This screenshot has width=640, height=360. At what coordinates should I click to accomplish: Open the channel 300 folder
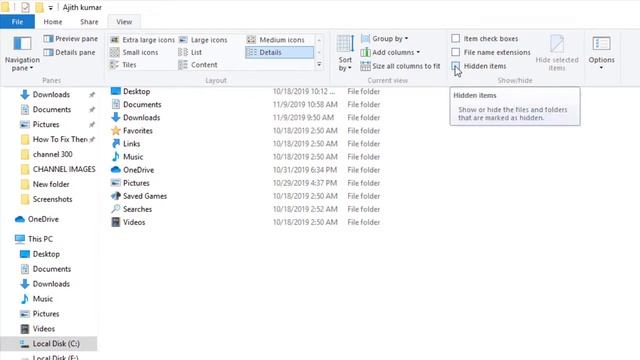click(x=53, y=154)
